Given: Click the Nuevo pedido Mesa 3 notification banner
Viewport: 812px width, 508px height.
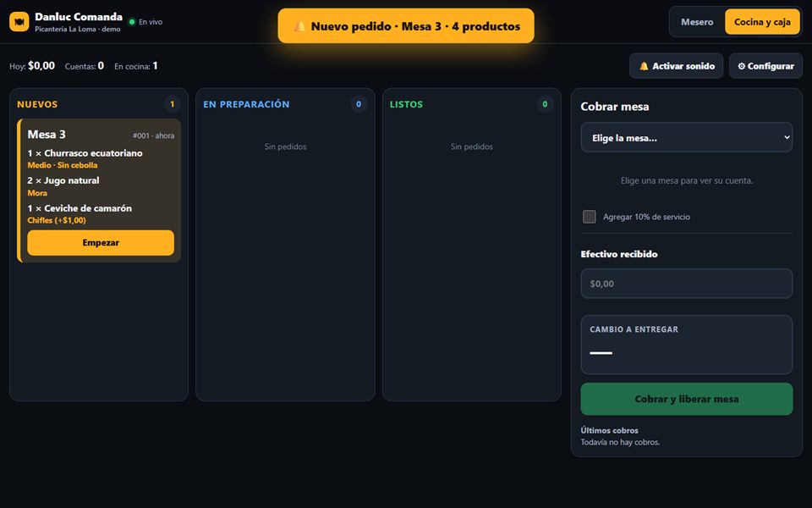Looking at the screenshot, I should 406,26.
